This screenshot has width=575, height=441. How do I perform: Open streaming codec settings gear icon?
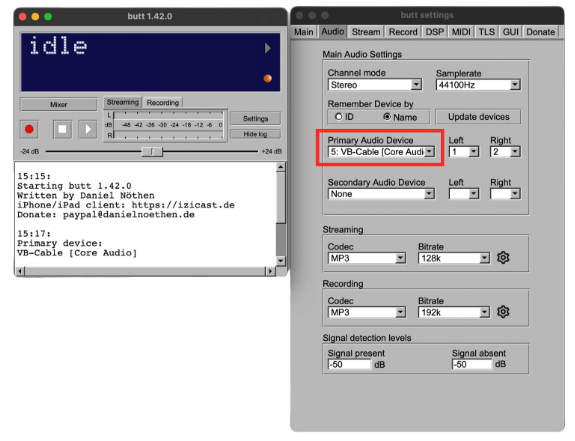(x=503, y=258)
